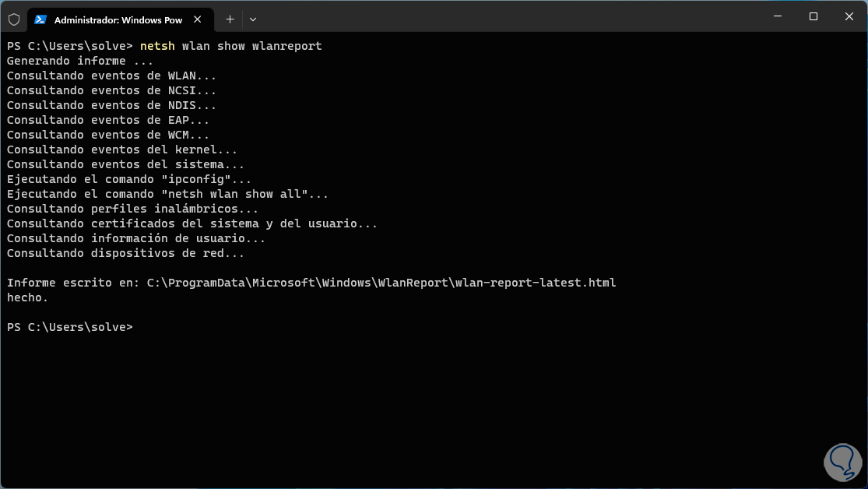
Task: Close the Windows Terminal window
Action: [x=849, y=16]
